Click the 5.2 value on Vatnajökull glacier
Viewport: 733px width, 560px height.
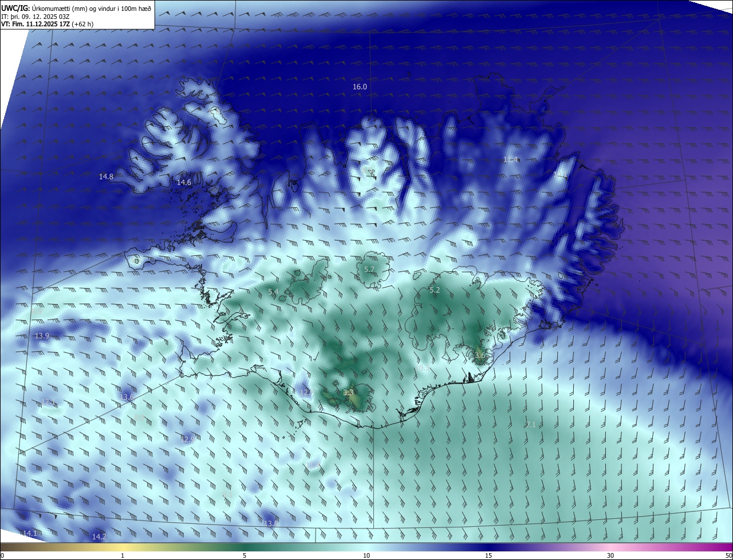point(435,290)
